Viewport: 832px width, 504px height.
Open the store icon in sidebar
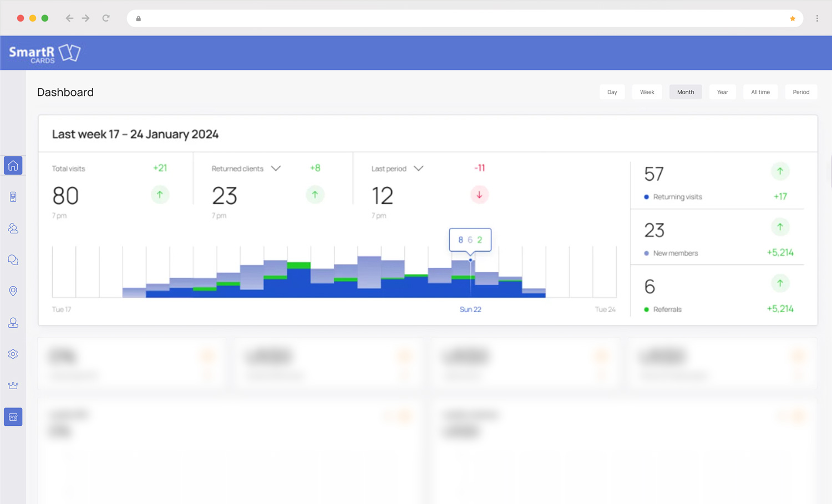(x=13, y=417)
